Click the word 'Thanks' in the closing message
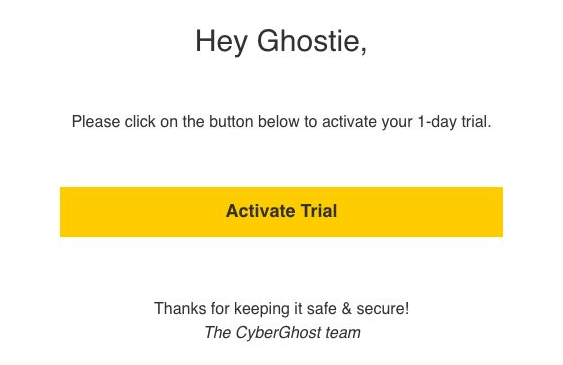 coord(180,309)
